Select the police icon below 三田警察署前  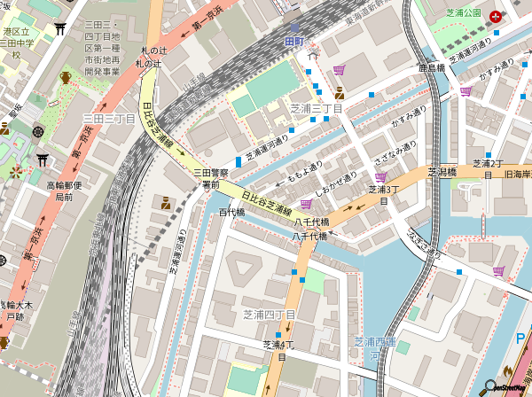pyautogui.click(x=165, y=202)
